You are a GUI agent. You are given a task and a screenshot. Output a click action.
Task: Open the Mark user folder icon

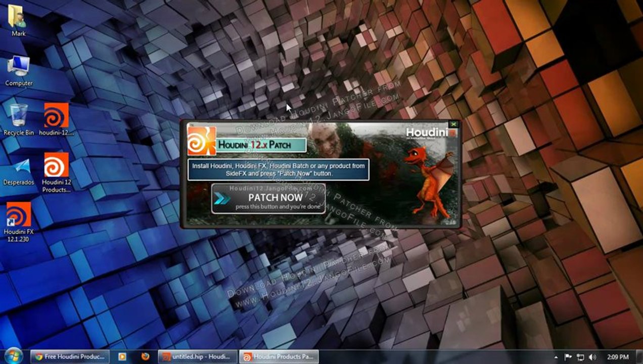point(19,20)
